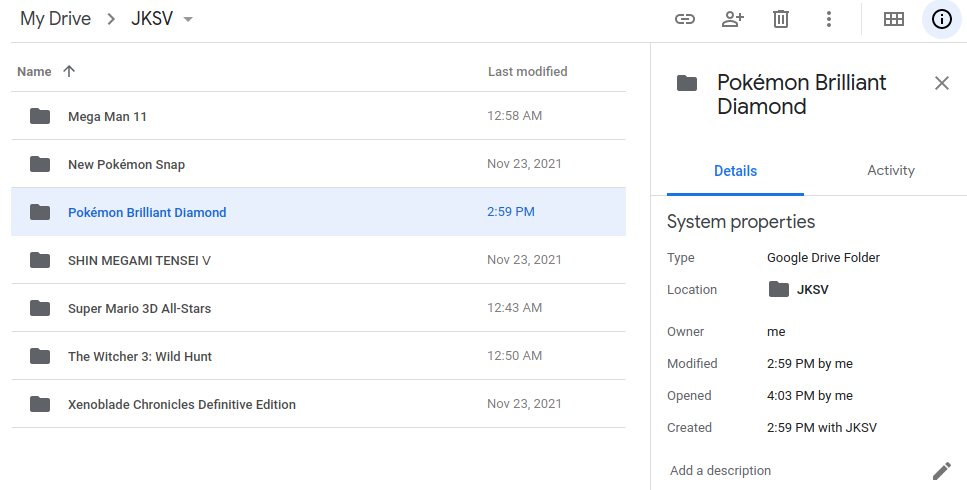Click the folder icon in details header
Image resolution: width=967 pixels, height=490 pixels.
click(x=686, y=83)
